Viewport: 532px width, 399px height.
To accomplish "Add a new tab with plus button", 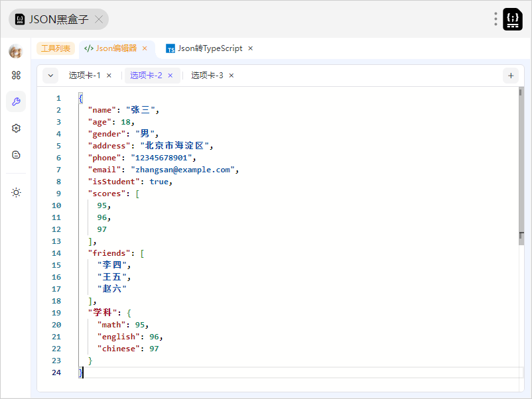I will [511, 76].
